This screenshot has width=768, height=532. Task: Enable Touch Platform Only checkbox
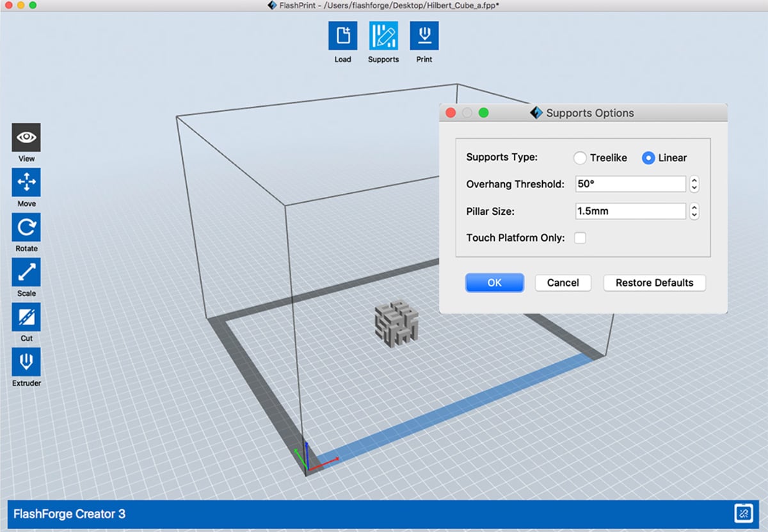pyautogui.click(x=580, y=238)
